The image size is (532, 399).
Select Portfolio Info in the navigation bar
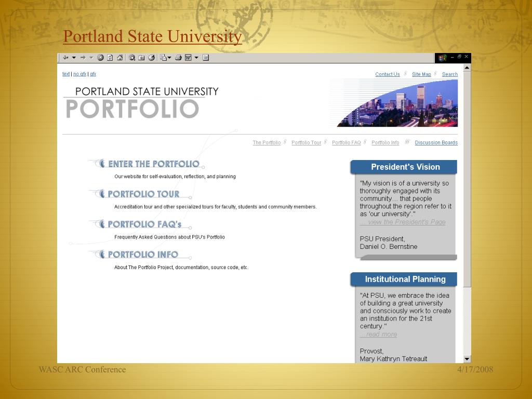pyautogui.click(x=385, y=142)
